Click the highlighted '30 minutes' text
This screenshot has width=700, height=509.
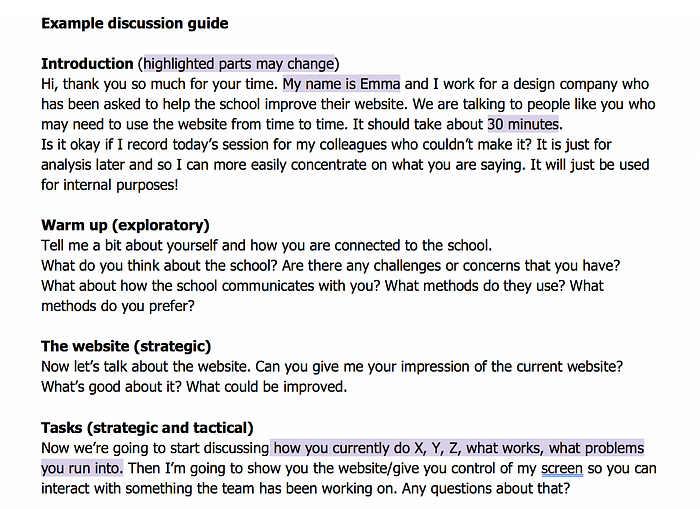(523, 124)
